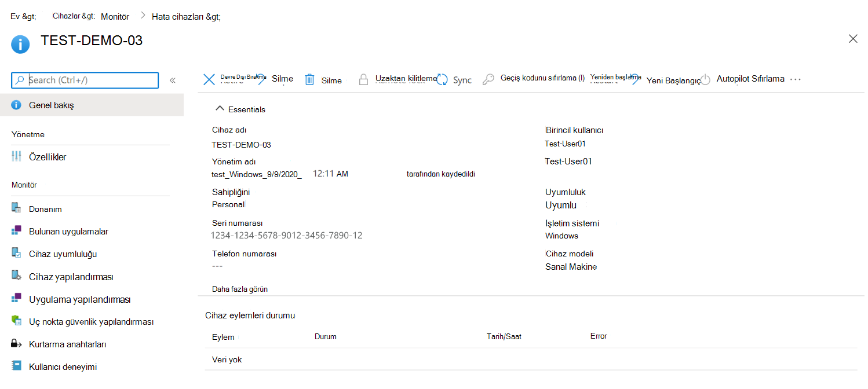868x389 pixels.
Task: Click the Sanal Makine device model value
Action: point(571,267)
